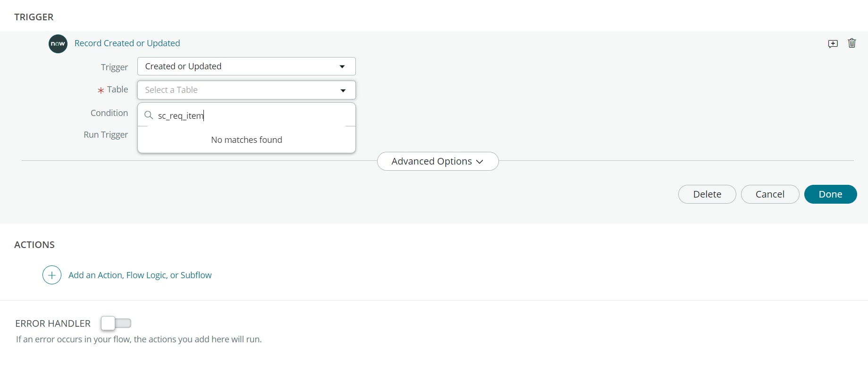Viewport: 868px width, 372px height.
Task: Click the dropdown arrow on the Trigger field
Action: pyautogui.click(x=342, y=66)
